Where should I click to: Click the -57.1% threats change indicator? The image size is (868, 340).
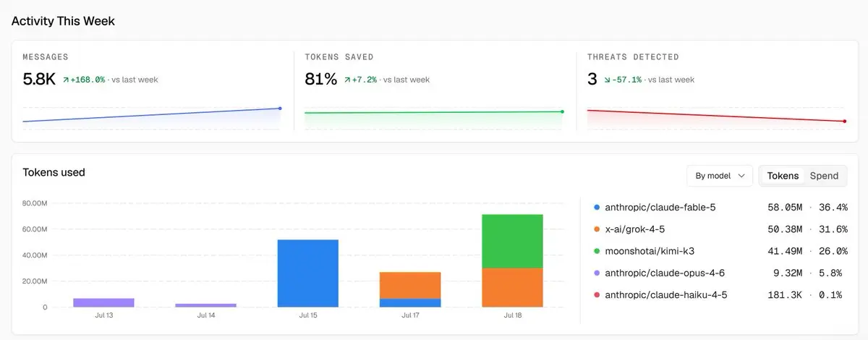622,80
